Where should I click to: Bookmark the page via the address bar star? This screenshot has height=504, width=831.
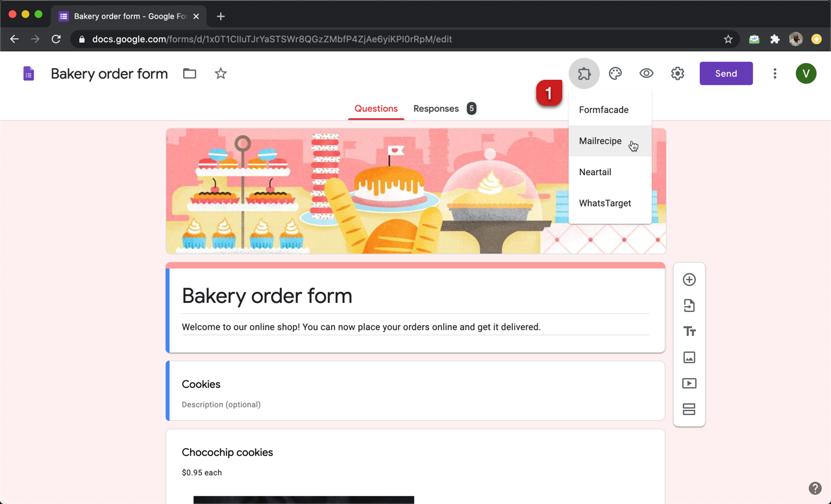(x=728, y=39)
